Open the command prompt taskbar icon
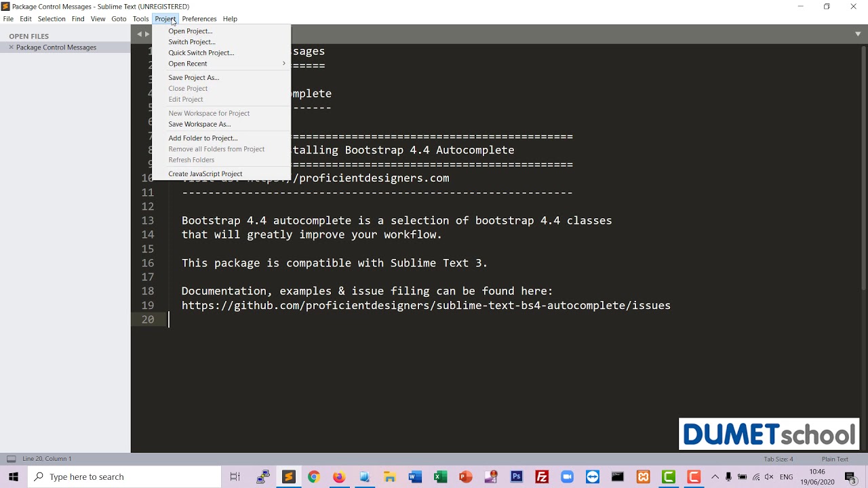Viewport: 868px width, 488px height. [x=618, y=476]
